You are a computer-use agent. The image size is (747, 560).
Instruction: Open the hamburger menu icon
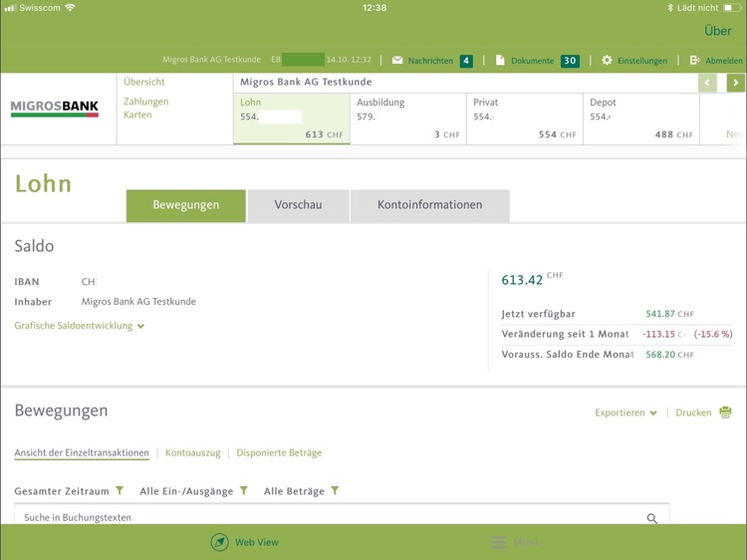[498, 542]
